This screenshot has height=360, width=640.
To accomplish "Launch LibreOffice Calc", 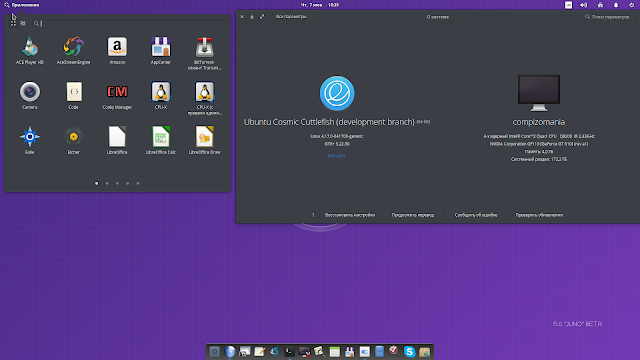I will point(161,140).
